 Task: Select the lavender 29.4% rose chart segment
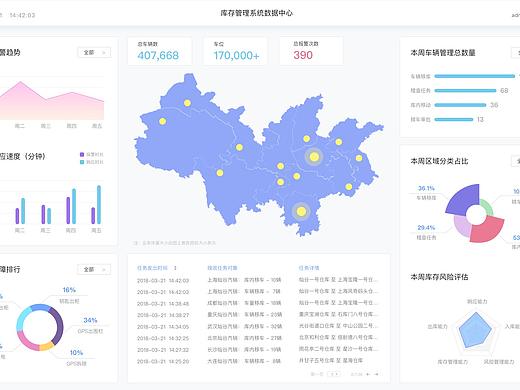pos(462,226)
